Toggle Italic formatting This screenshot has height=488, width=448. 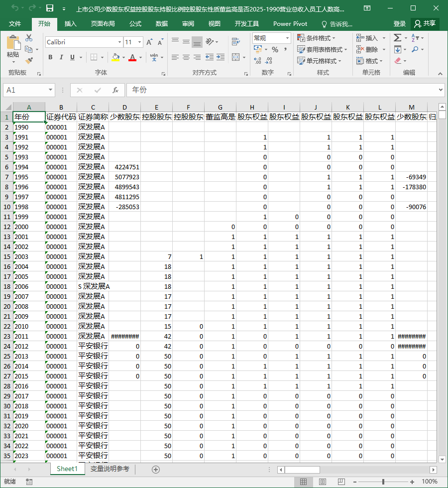coord(61,57)
